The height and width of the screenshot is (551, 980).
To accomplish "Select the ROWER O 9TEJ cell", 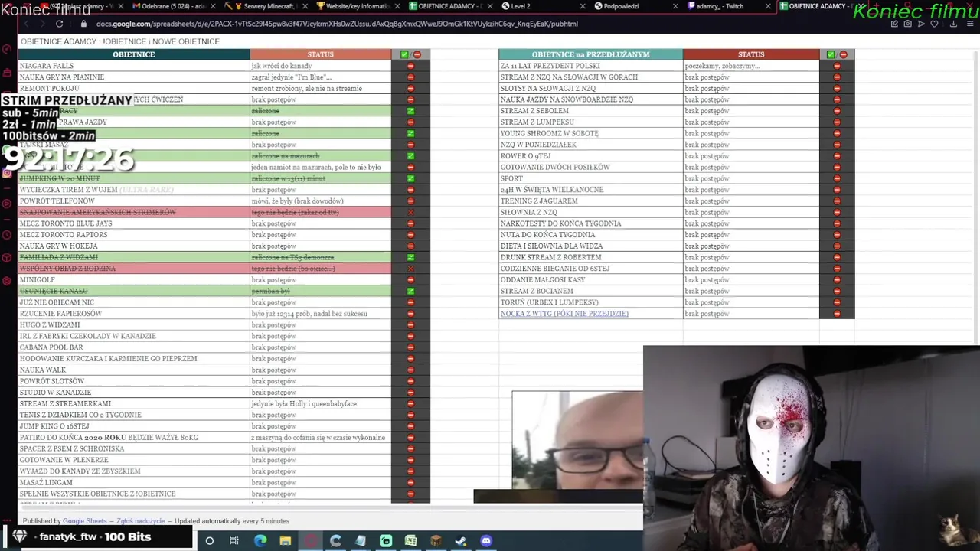I will coord(590,156).
